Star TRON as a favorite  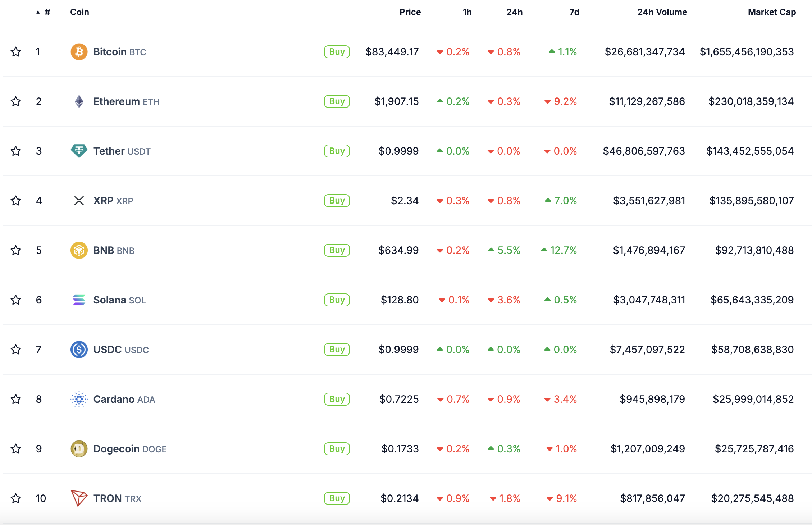point(16,498)
